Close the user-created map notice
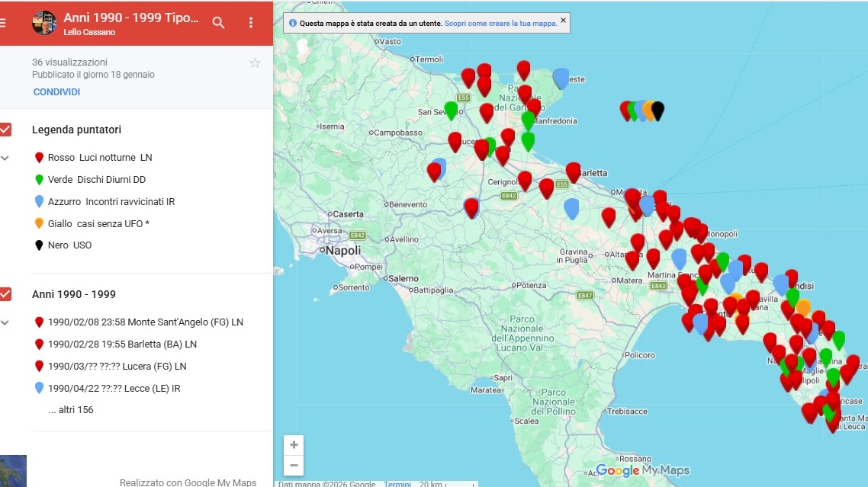868x487 pixels. pyautogui.click(x=563, y=21)
